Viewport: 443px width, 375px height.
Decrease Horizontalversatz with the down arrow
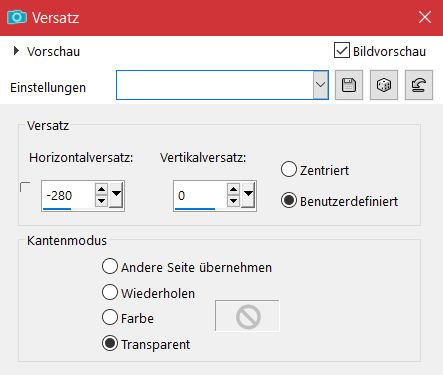(x=101, y=201)
